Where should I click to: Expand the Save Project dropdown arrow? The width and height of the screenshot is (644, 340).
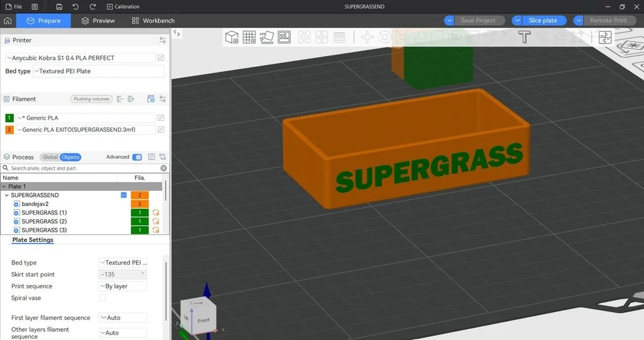coord(449,21)
